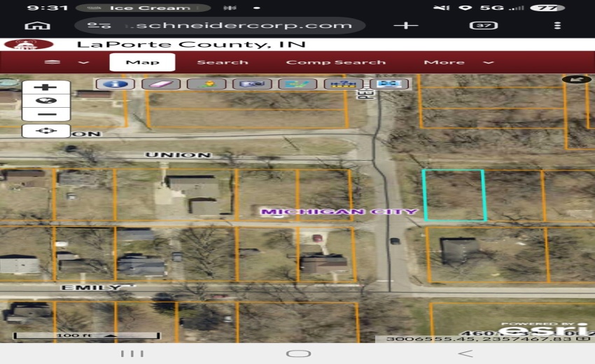
Task: Open the Comp Search tab
Action: point(335,62)
